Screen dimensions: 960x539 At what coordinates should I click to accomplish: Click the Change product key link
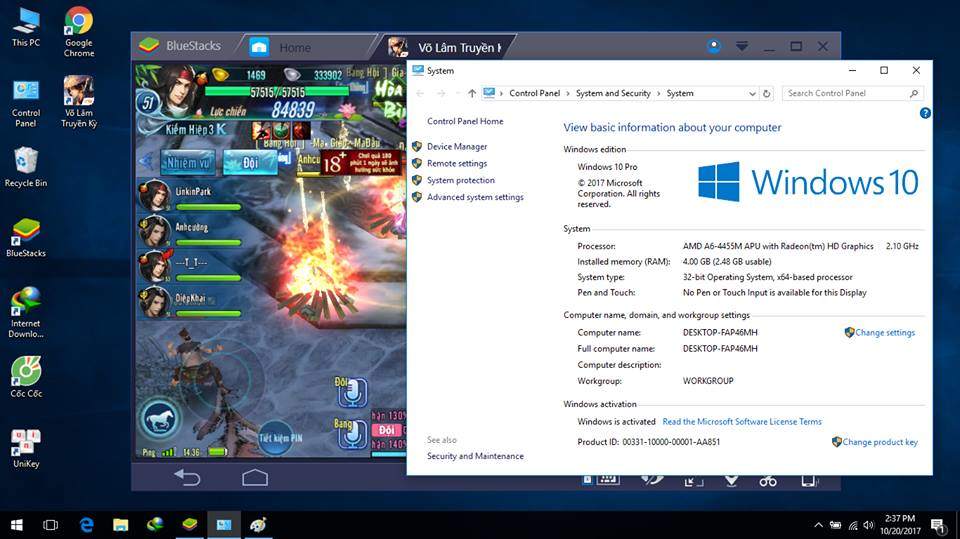pos(879,442)
